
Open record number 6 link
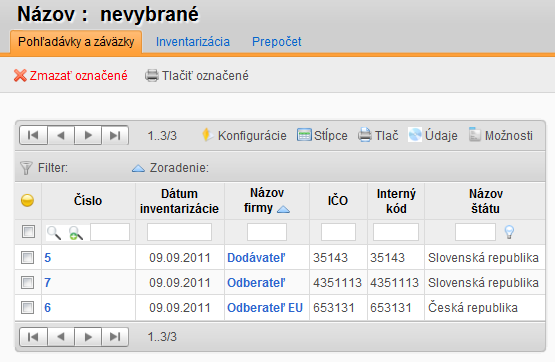(48, 308)
